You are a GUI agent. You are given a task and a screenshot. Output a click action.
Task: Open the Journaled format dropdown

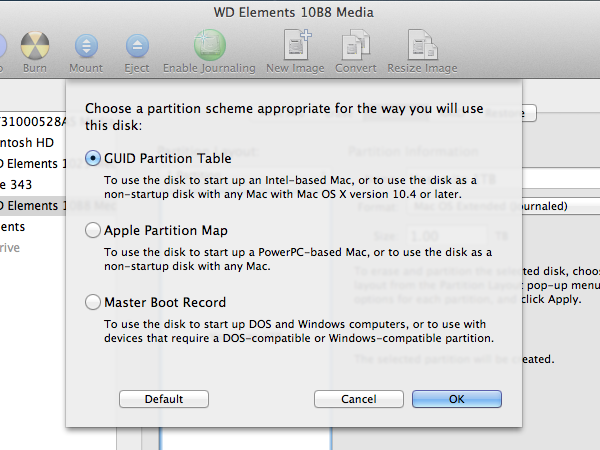(558, 206)
